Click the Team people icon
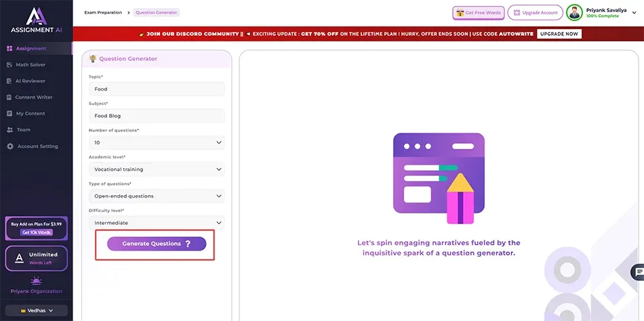644x321 pixels. (x=9, y=130)
